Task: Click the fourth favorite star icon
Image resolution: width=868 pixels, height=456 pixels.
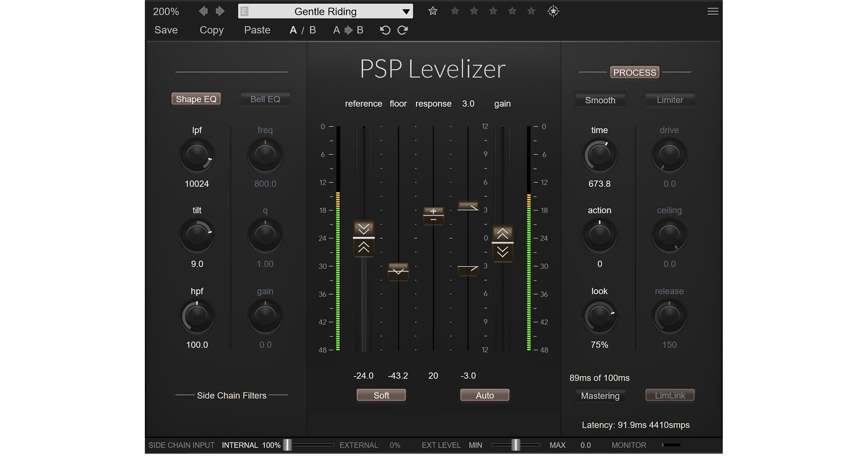Action: coord(493,11)
